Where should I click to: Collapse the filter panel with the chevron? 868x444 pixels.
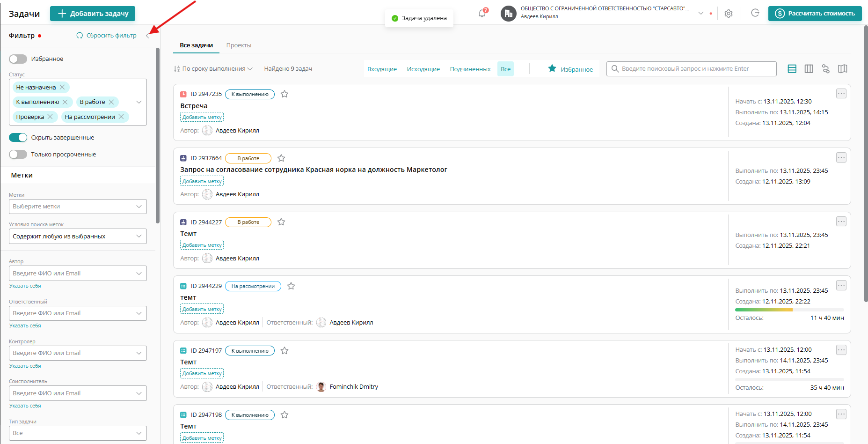coord(147,36)
